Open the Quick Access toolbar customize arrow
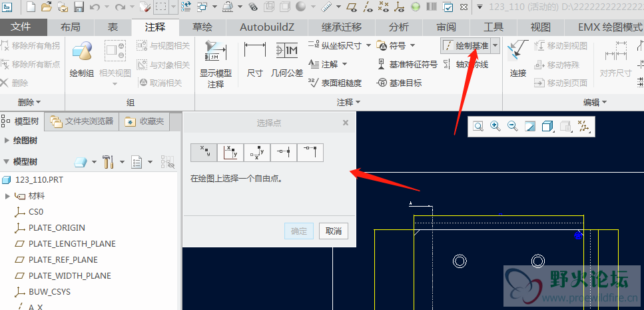 [480, 7]
